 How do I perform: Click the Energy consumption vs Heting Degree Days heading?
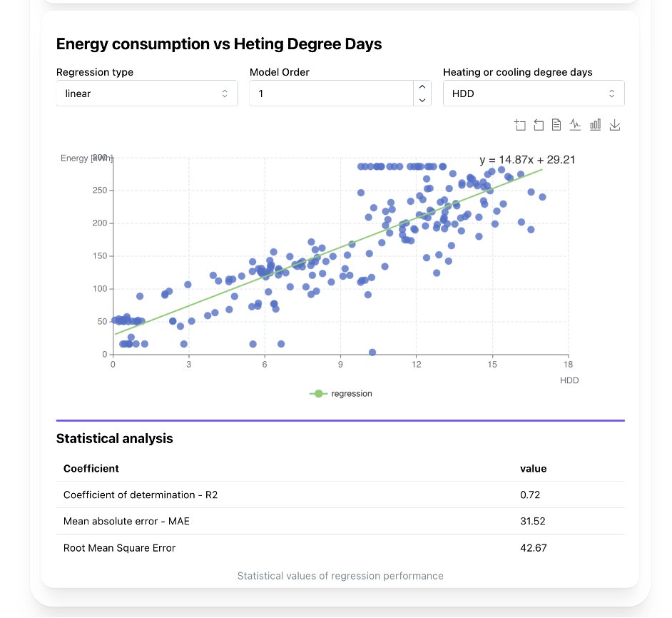click(219, 44)
